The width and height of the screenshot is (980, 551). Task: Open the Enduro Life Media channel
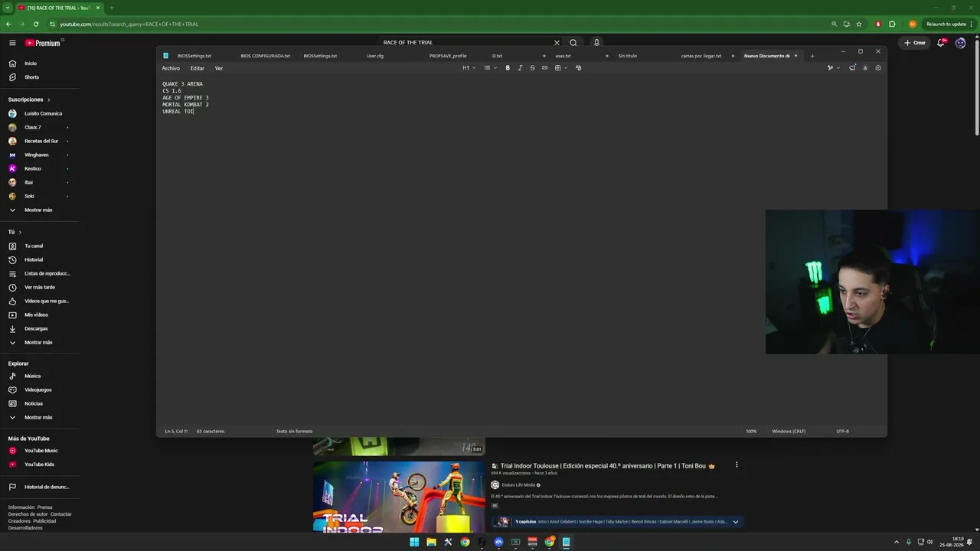pos(518,485)
